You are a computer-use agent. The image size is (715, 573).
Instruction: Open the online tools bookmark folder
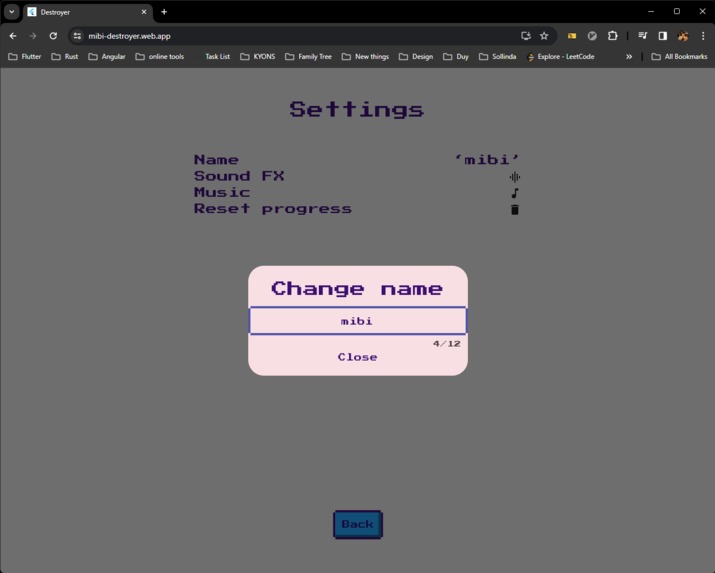click(x=160, y=57)
